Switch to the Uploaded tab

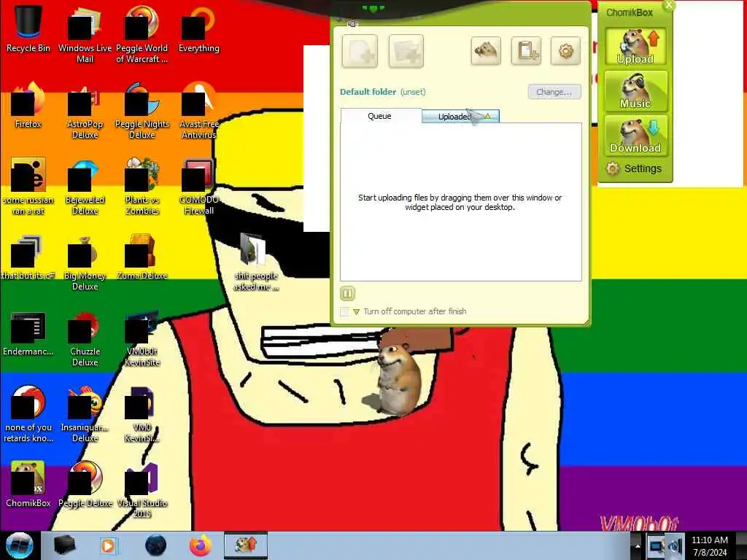(460, 117)
